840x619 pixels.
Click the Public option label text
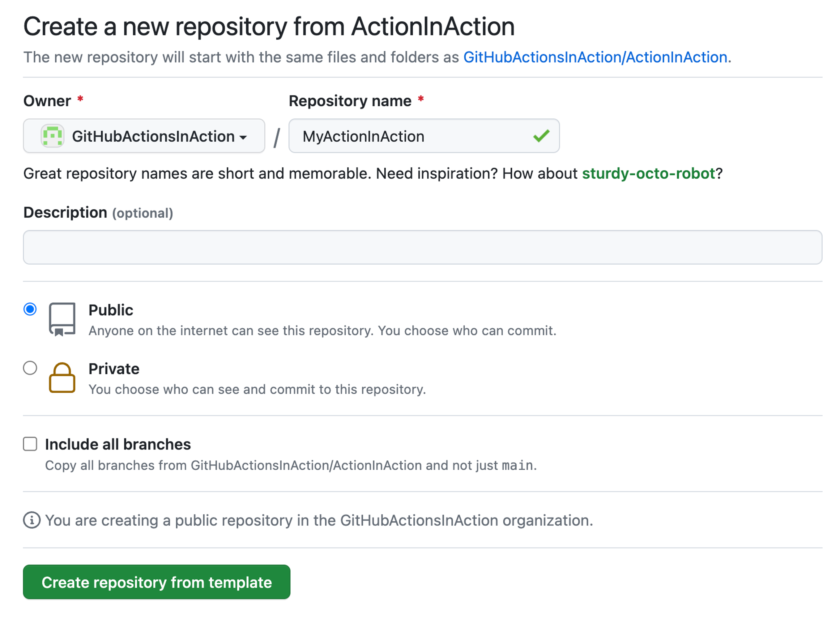pos(111,309)
